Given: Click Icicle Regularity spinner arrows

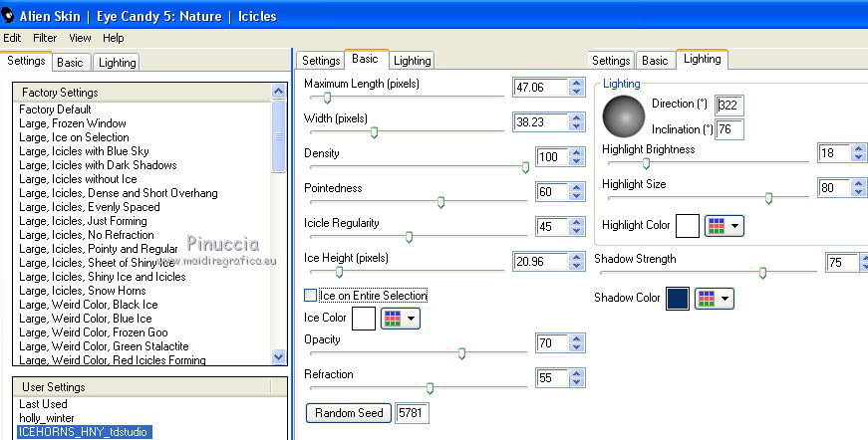Looking at the screenshot, I should (577, 227).
